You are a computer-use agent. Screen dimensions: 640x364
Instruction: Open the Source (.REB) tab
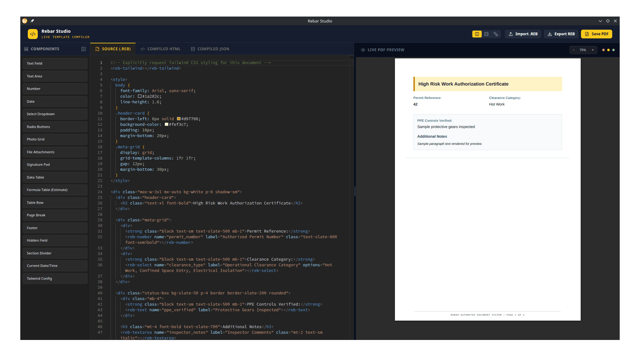113,49
